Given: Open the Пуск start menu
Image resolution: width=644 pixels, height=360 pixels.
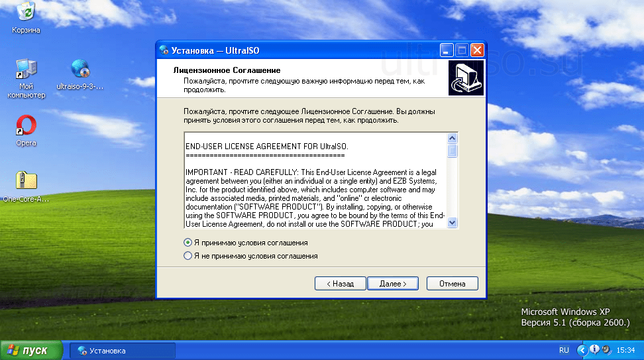Looking at the screenshot, I should pyautogui.click(x=31, y=351).
